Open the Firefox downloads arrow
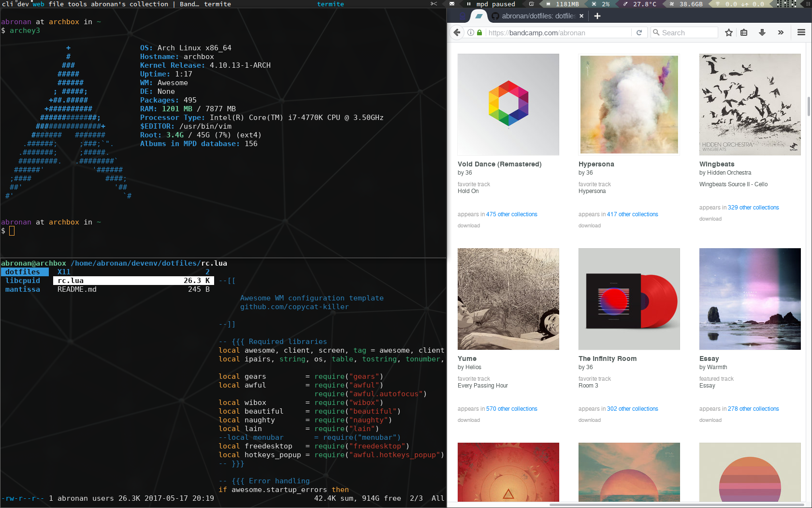 pyautogui.click(x=762, y=32)
